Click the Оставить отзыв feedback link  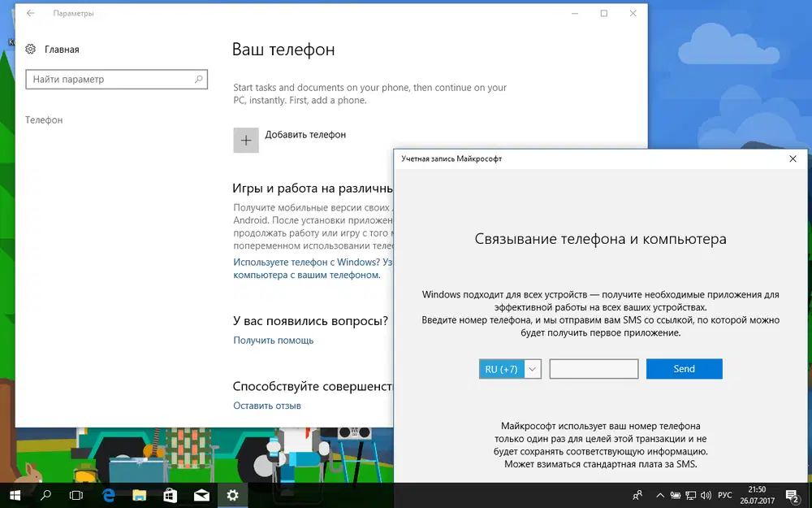(x=266, y=405)
